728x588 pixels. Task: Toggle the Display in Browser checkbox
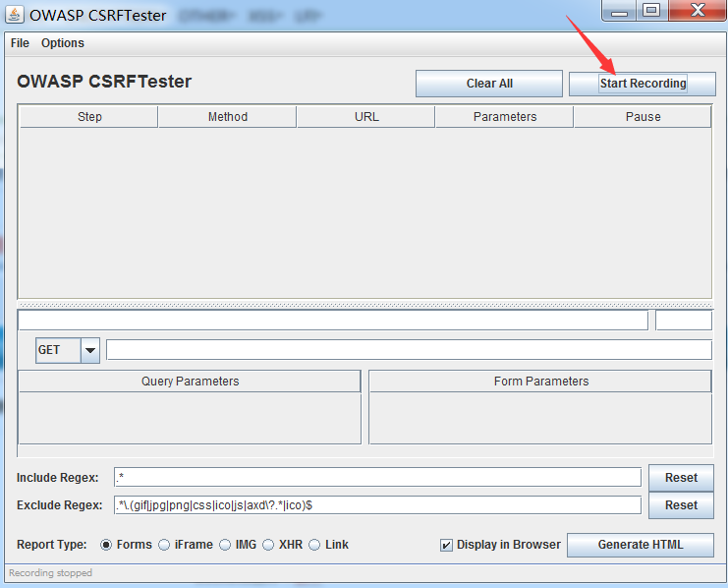(446, 545)
